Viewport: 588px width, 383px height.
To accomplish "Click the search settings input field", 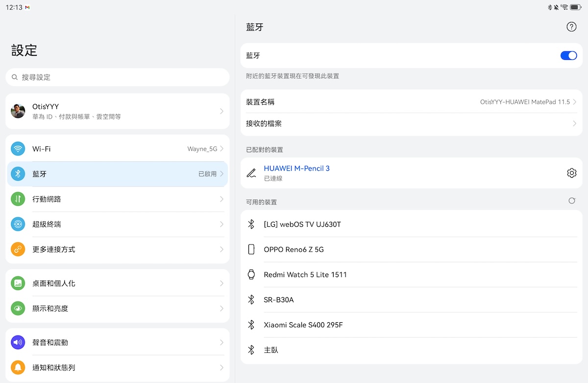I will (x=117, y=77).
